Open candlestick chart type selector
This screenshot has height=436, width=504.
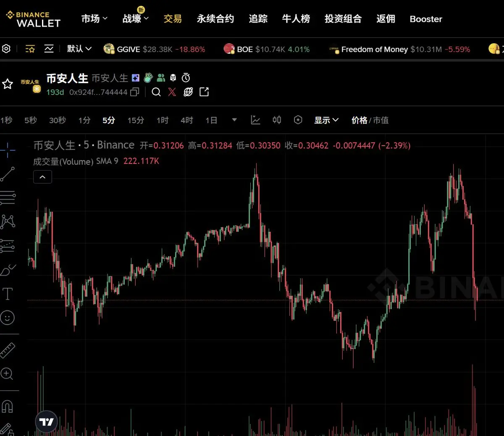[277, 120]
